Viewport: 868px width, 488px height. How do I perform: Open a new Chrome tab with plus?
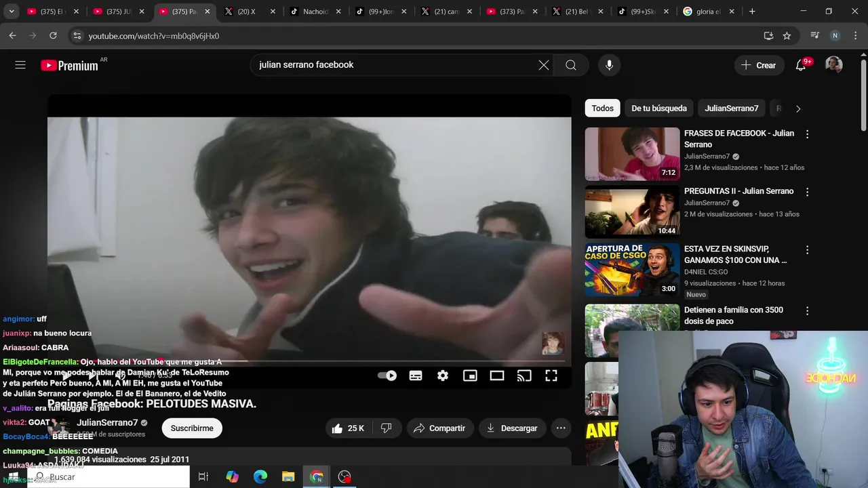point(751,12)
